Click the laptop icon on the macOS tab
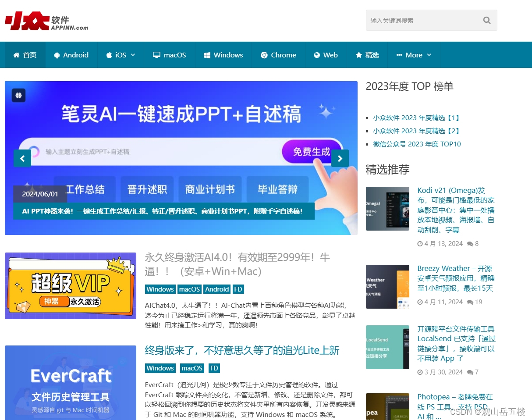Image resolution: width=532 pixels, height=420 pixels. [156, 55]
